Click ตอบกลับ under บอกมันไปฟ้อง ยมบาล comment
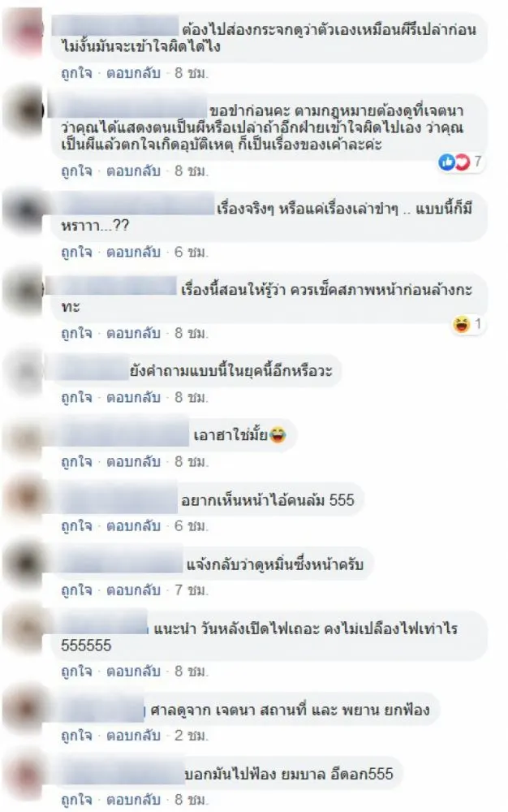This screenshot has width=508, height=812. coord(133,800)
